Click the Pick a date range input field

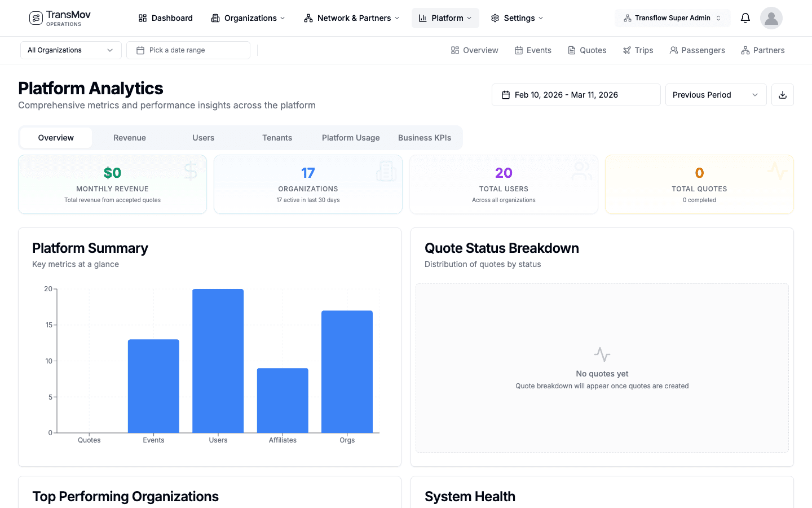point(188,50)
